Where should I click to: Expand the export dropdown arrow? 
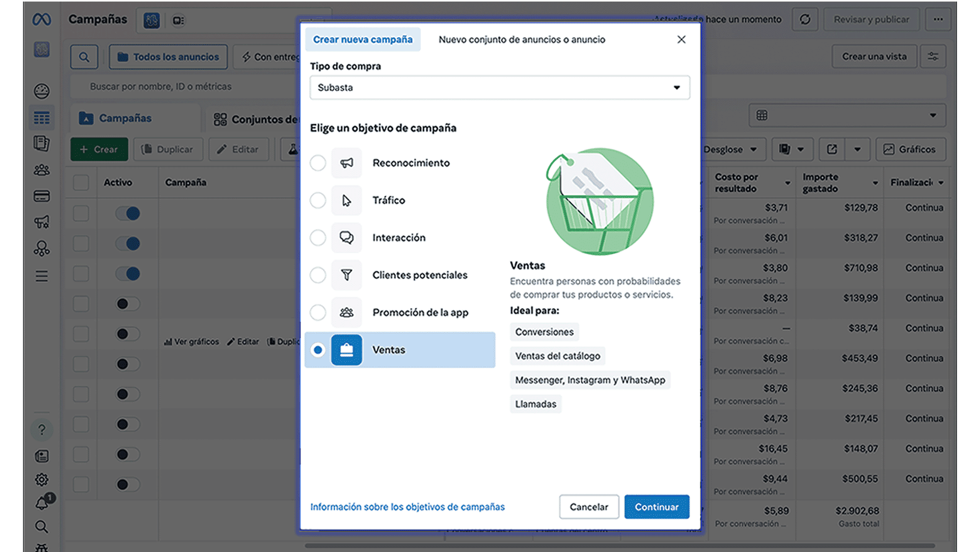857,149
